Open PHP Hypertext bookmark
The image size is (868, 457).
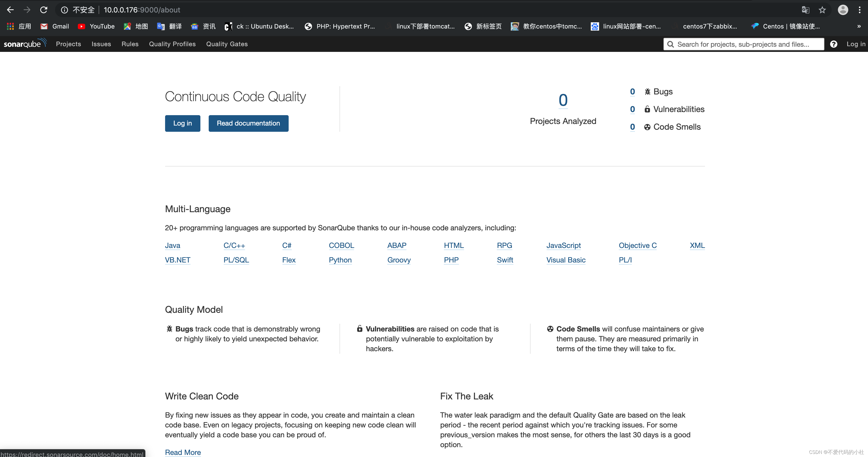click(340, 26)
